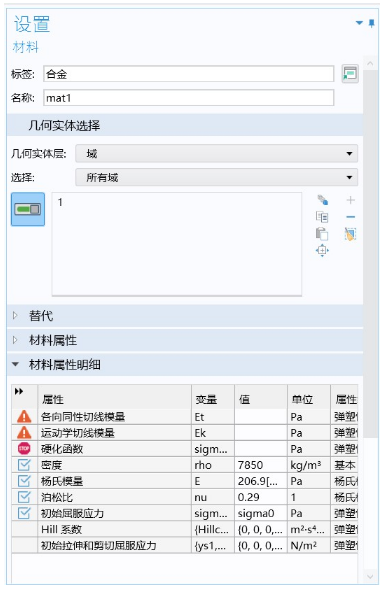Select the Hill 系数 row

click(x=184, y=529)
